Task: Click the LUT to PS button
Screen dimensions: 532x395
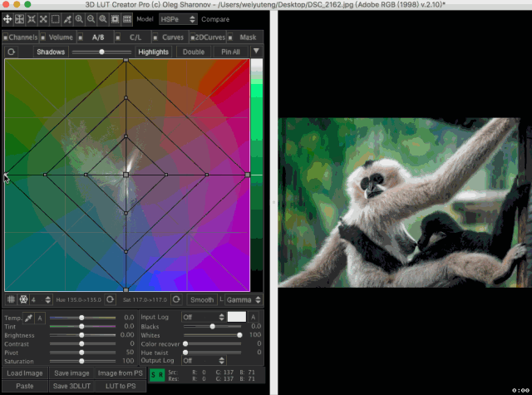Action: pyautogui.click(x=121, y=386)
